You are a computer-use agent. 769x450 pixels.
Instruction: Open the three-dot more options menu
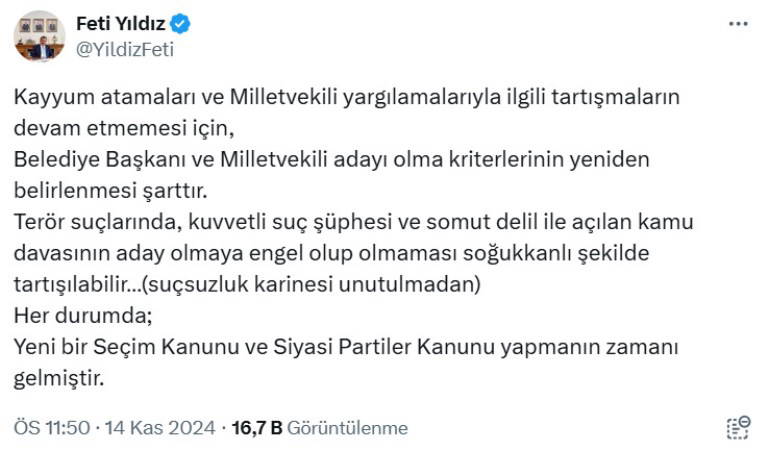(x=738, y=23)
